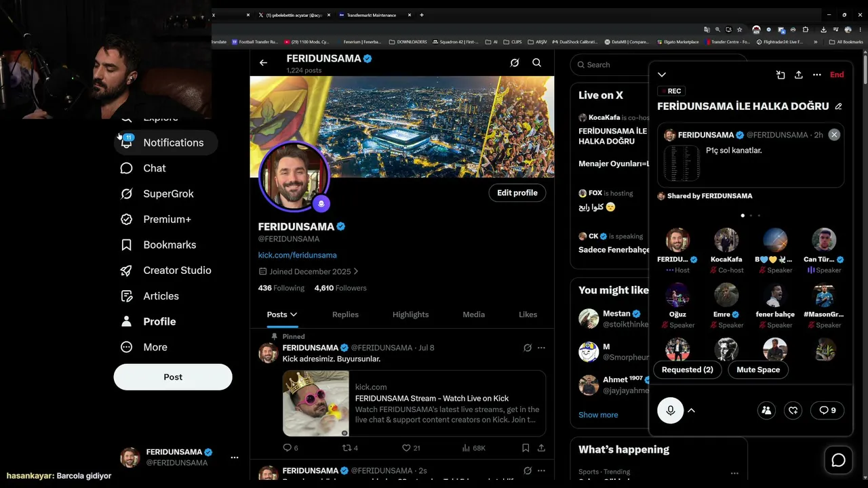The image size is (868, 488).
Task: Show more suggested accounts
Action: [x=598, y=415]
